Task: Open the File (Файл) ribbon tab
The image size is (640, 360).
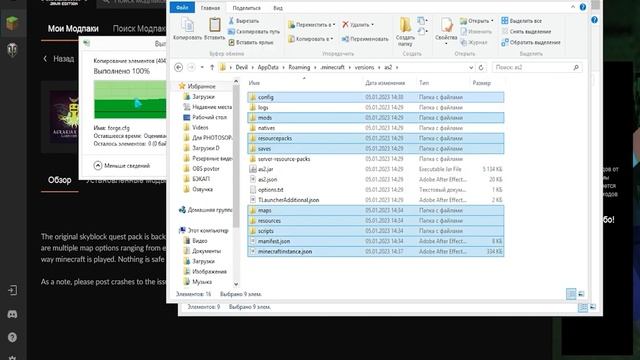Action: tap(182, 8)
